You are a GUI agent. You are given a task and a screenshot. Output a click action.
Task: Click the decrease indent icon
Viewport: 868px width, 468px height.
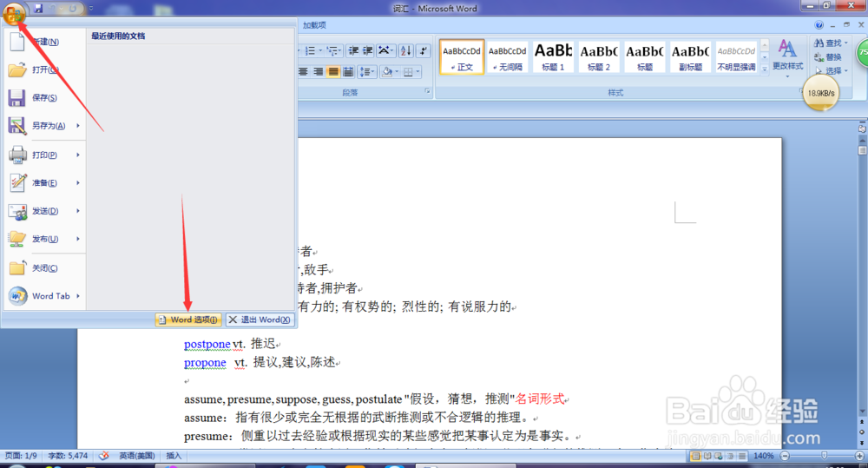(353, 51)
